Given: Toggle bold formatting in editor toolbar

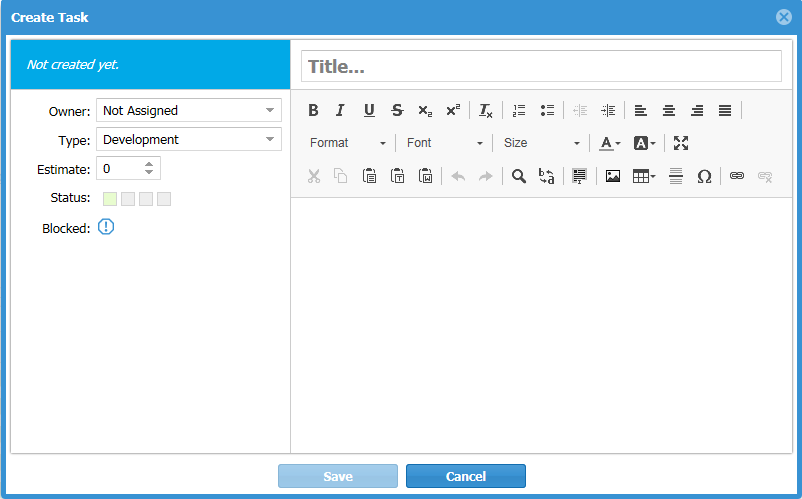Looking at the screenshot, I should point(313,110).
